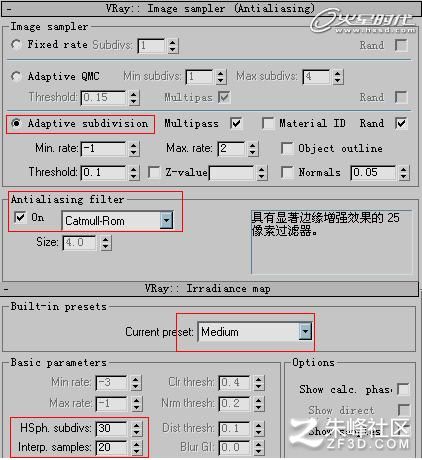The image size is (422, 460).
Task: Adjust the Interp. samples spinner arrows
Action: pyautogui.click(x=136, y=448)
